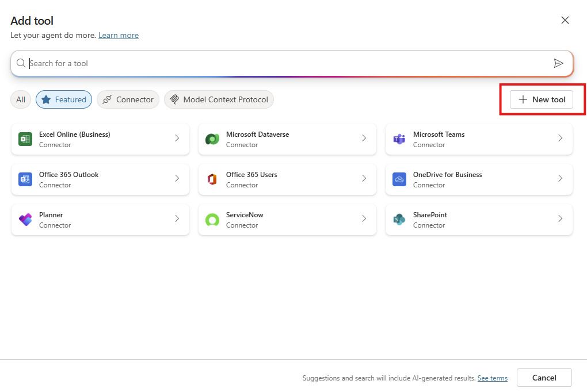The height and width of the screenshot is (392, 587).
Task: Expand Office 365 Users chevron
Action: [x=364, y=178]
